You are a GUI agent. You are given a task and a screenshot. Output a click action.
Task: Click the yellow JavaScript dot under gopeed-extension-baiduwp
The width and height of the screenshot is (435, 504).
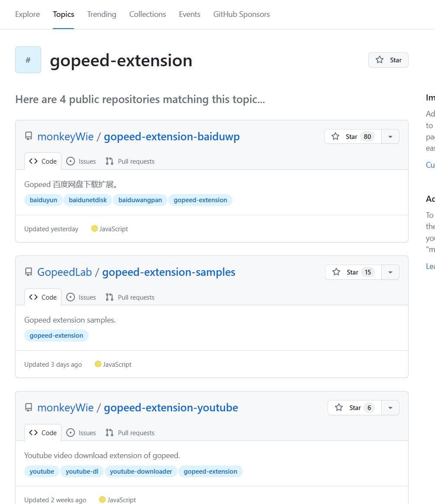click(94, 229)
